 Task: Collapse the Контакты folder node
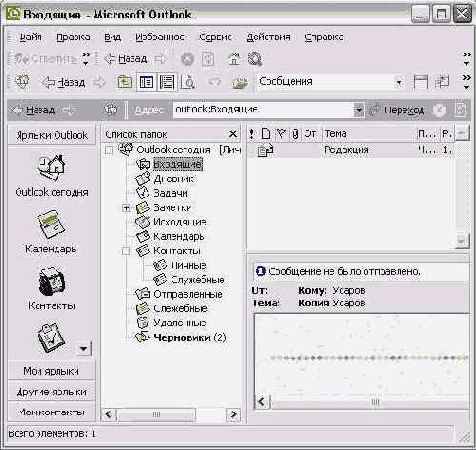point(126,251)
